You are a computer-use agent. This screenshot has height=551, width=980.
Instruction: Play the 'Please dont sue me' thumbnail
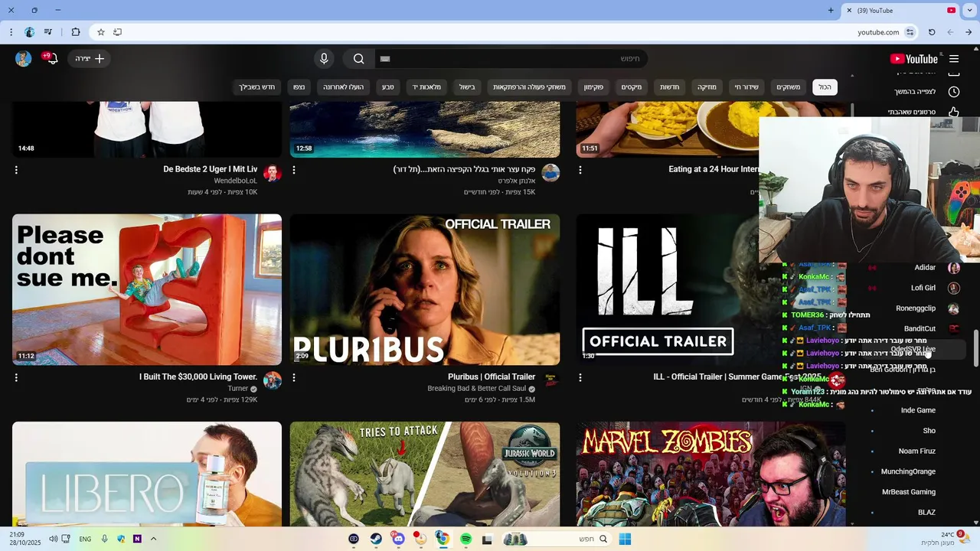147,289
